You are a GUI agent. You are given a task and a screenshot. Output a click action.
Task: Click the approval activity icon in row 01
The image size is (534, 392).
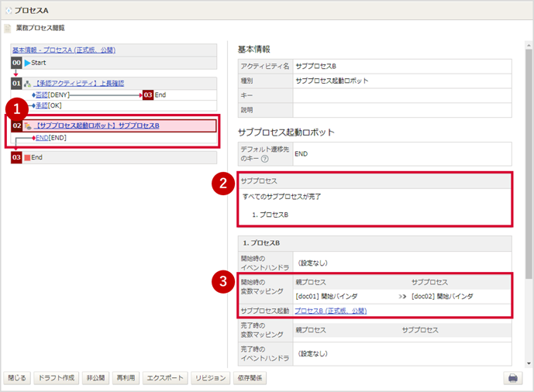pyautogui.click(x=28, y=84)
